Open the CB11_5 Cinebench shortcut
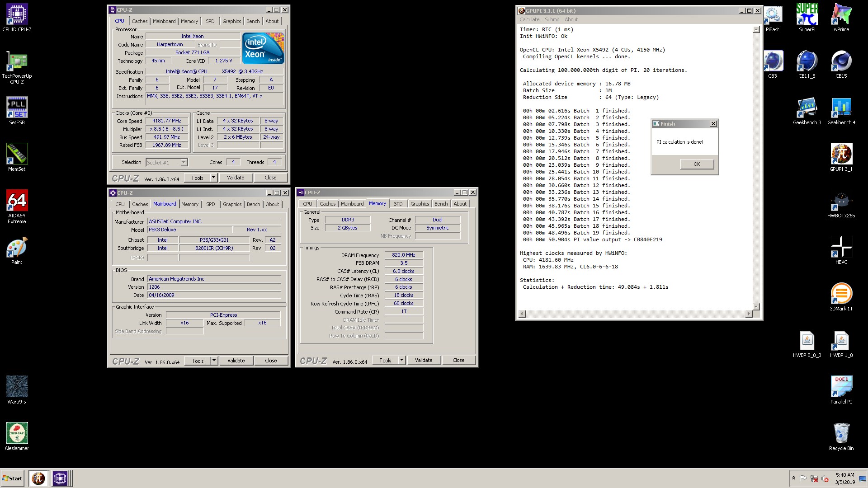Image resolution: width=868 pixels, height=488 pixels. pyautogui.click(x=807, y=65)
